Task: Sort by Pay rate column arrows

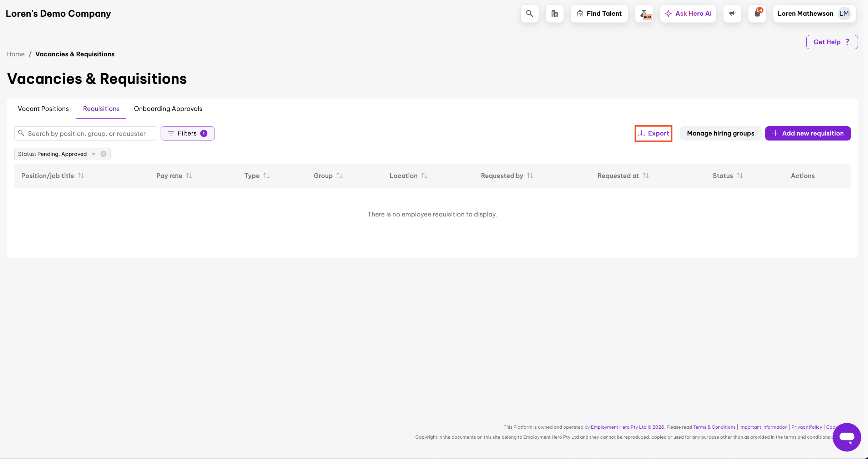Action: [x=189, y=176]
